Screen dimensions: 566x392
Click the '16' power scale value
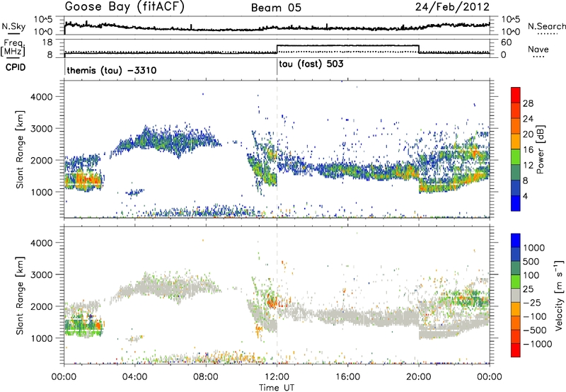pyautogui.click(x=528, y=150)
